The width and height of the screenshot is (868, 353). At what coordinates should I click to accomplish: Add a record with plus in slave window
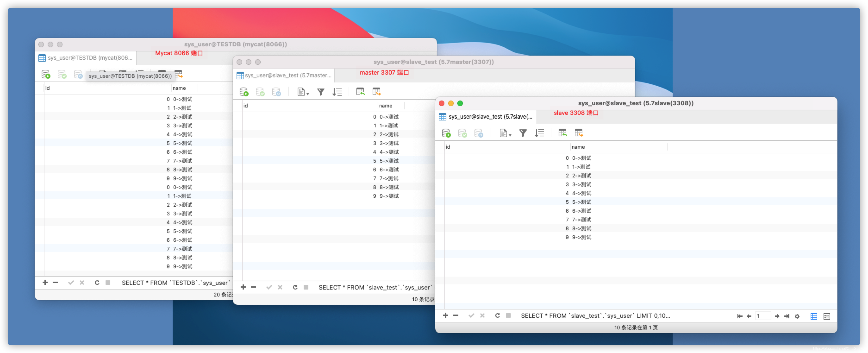coord(445,315)
